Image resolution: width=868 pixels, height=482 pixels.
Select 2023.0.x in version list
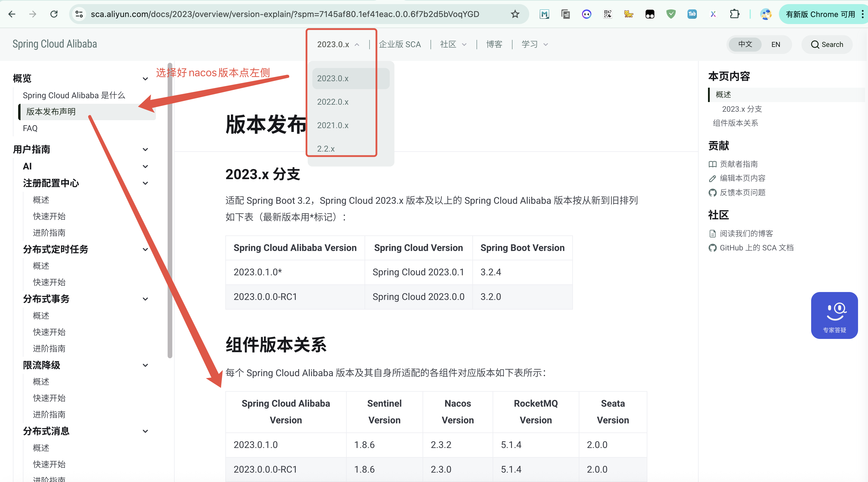(x=351, y=79)
